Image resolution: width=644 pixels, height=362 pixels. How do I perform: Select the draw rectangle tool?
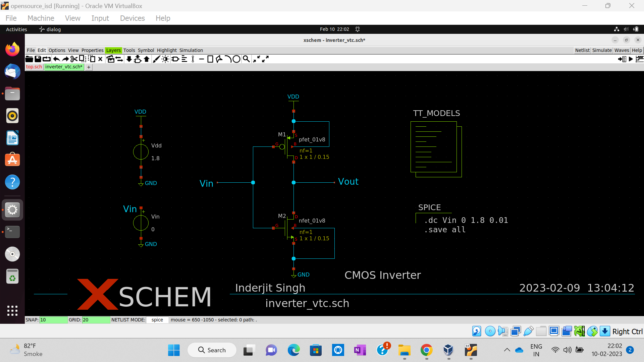(210, 59)
